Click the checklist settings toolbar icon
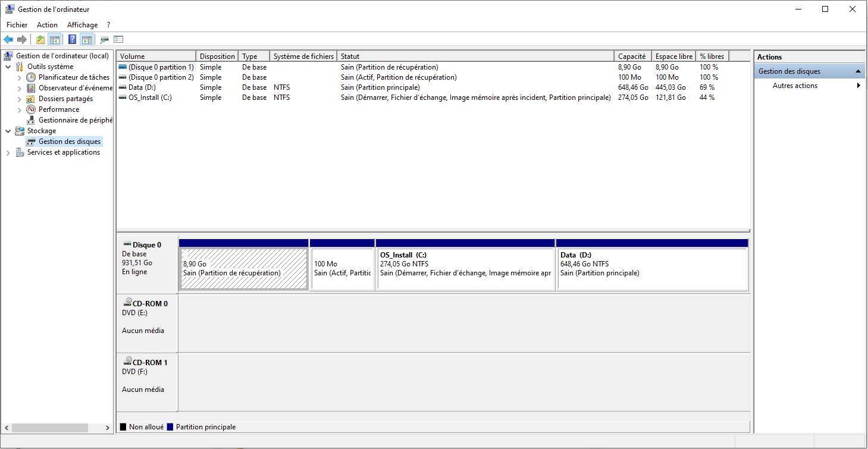 (x=118, y=40)
